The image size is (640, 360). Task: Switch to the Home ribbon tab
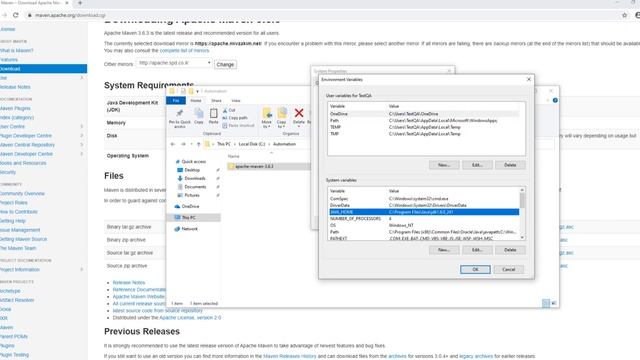(196, 100)
